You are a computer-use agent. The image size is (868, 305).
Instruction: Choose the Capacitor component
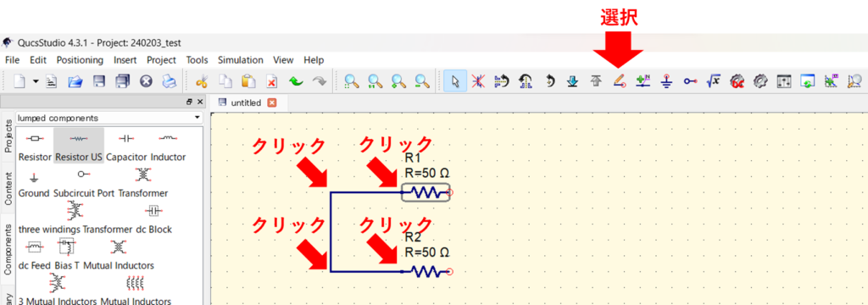coord(126,146)
